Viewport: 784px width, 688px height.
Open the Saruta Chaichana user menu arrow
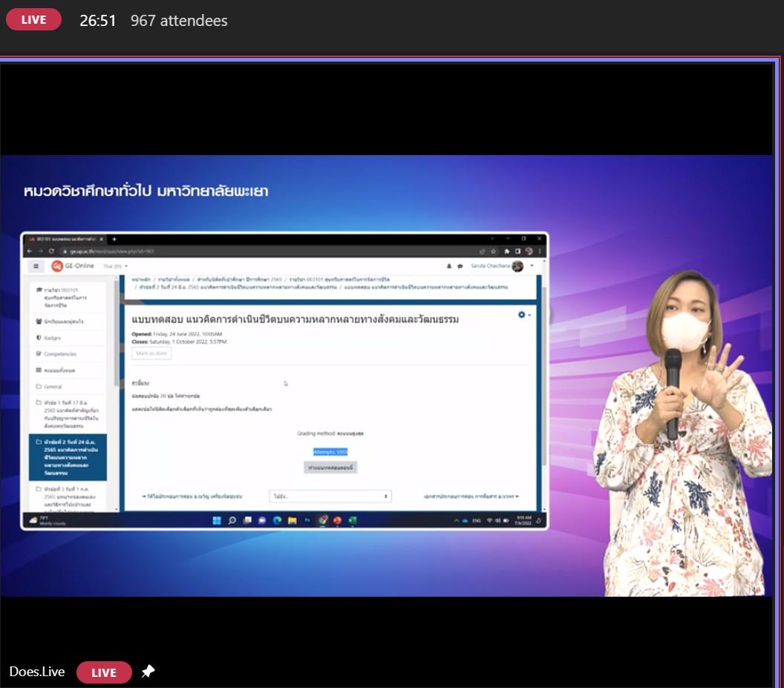pyautogui.click(x=532, y=266)
